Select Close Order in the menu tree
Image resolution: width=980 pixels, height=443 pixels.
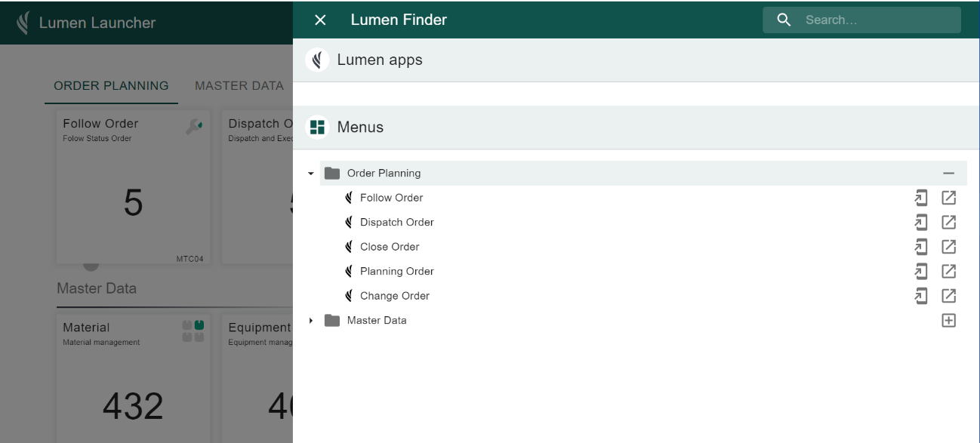(x=390, y=247)
